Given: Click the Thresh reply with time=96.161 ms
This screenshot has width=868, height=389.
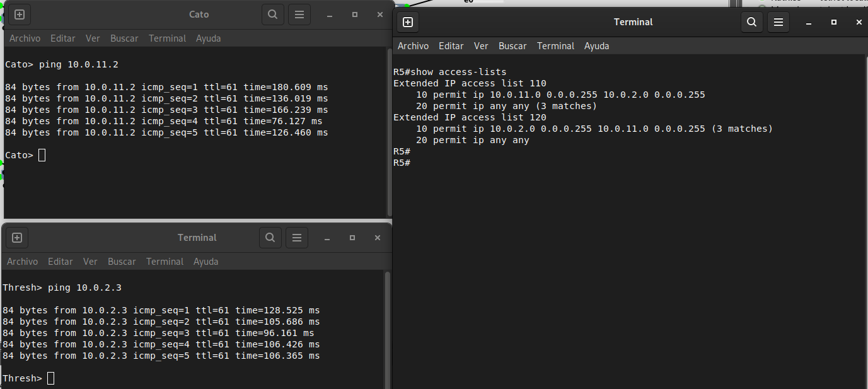Looking at the screenshot, I should click(158, 333).
